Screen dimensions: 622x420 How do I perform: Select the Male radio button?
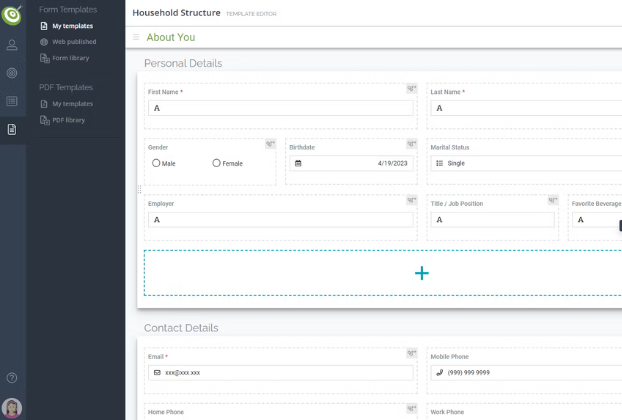156,163
